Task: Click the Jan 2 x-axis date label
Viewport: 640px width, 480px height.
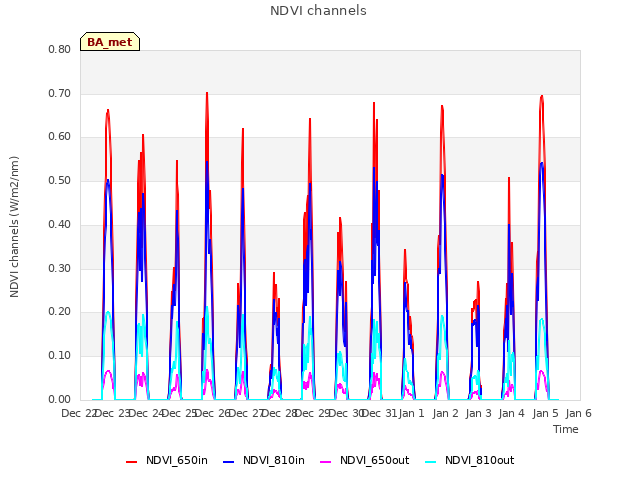Action: tap(445, 413)
